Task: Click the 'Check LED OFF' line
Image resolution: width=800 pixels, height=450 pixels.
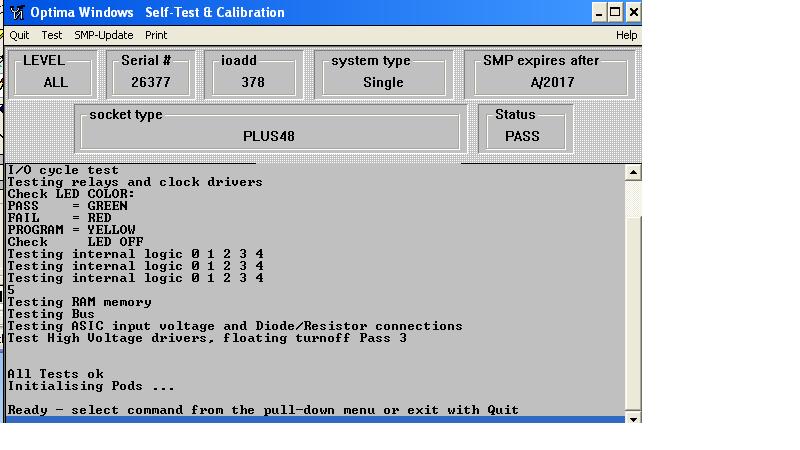Action: pos(76,242)
